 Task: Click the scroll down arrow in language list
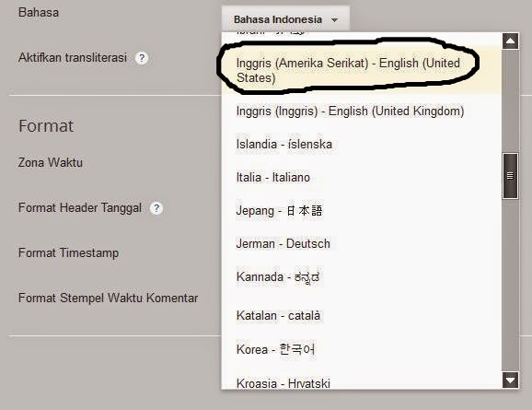[510, 380]
